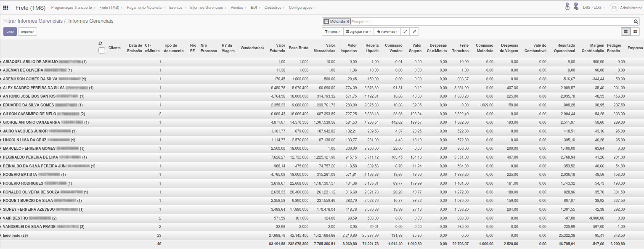644x249 pixels.
Task: Remove the Motorista grouping facet
Action: [x=348, y=21]
